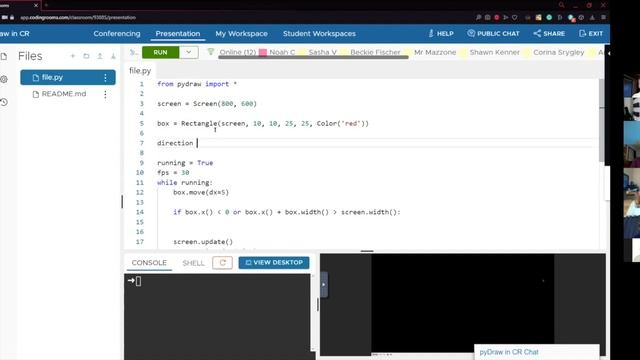Switch to the CONSOLE tab
This screenshot has width=640, height=360.
click(149, 262)
